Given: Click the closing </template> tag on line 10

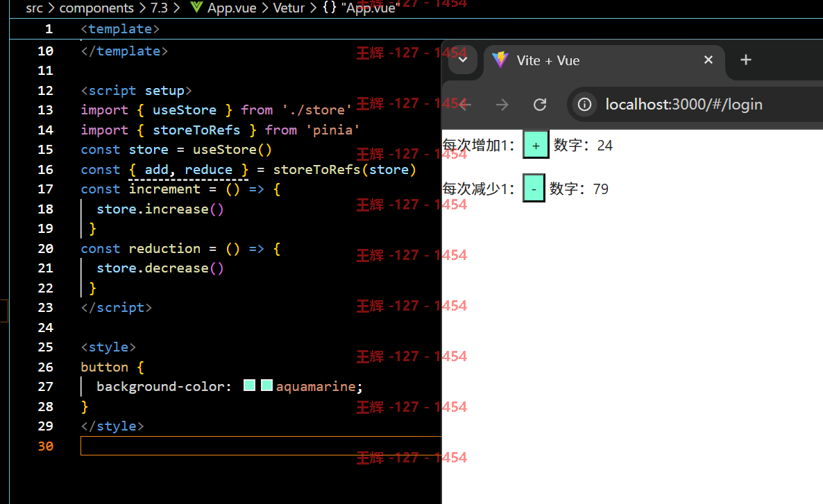Looking at the screenshot, I should (x=124, y=51).
